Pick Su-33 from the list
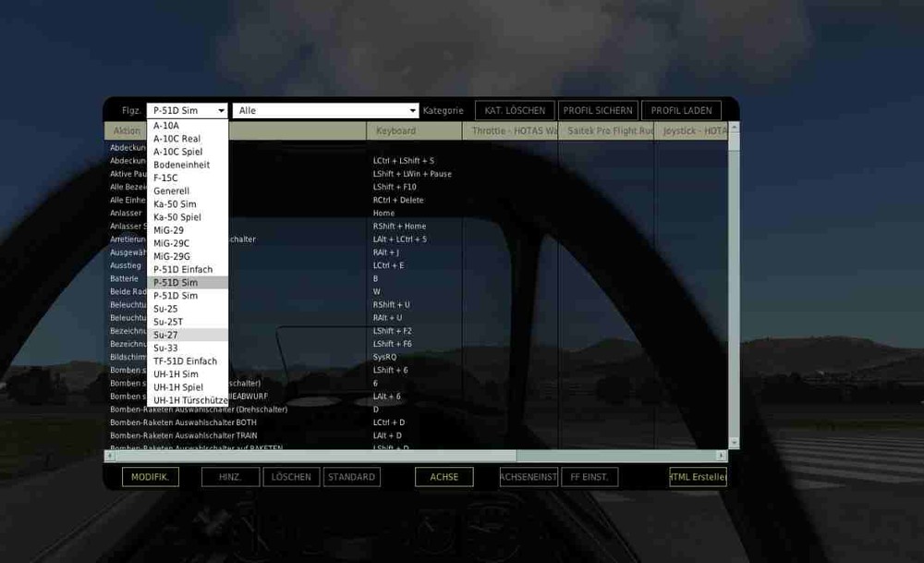This screenshot has width=924, height=563. point(188,348)
